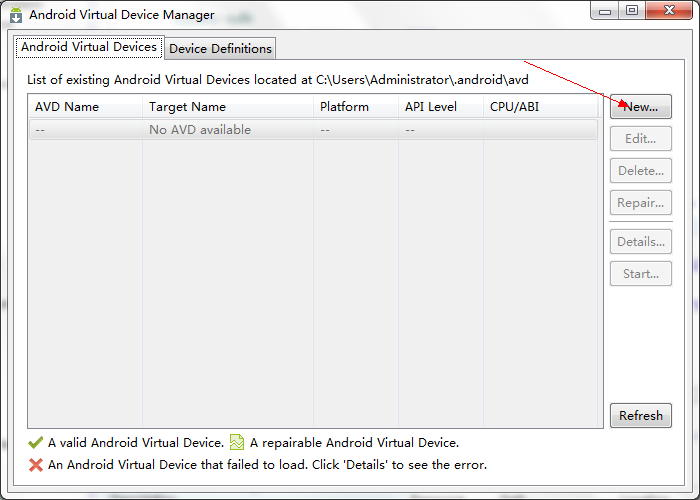The width and height of the screenshot is (700, 500).
Task: Click the red X failed-to-load icon
Action: [x=36, y=465]
